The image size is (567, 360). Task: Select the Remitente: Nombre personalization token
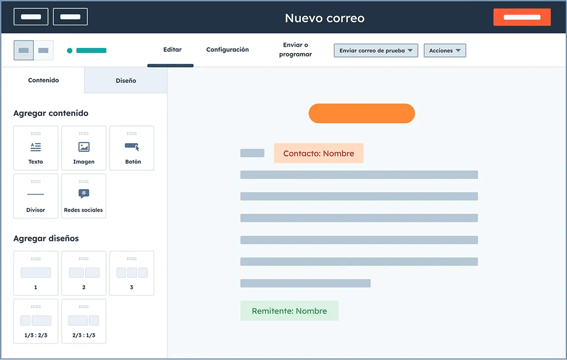pos(289,311)
